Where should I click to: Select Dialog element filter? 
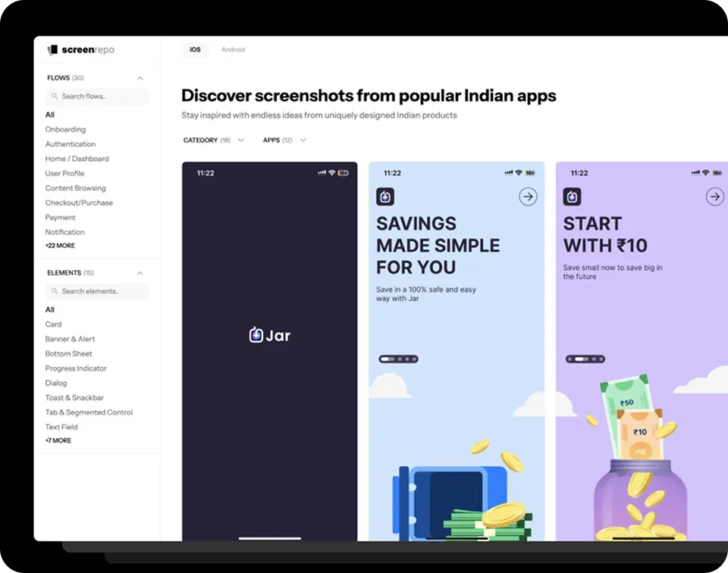coord(55,383)
